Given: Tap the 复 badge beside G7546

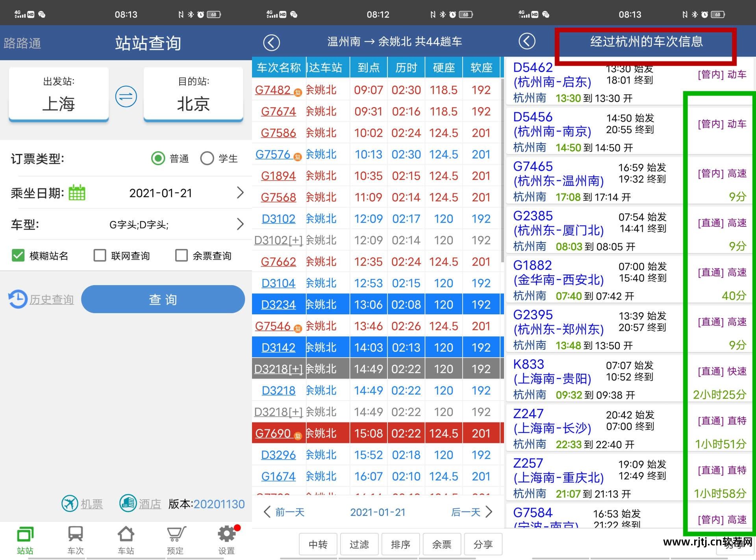Looking at the screenshot, I should coord(298,329).
